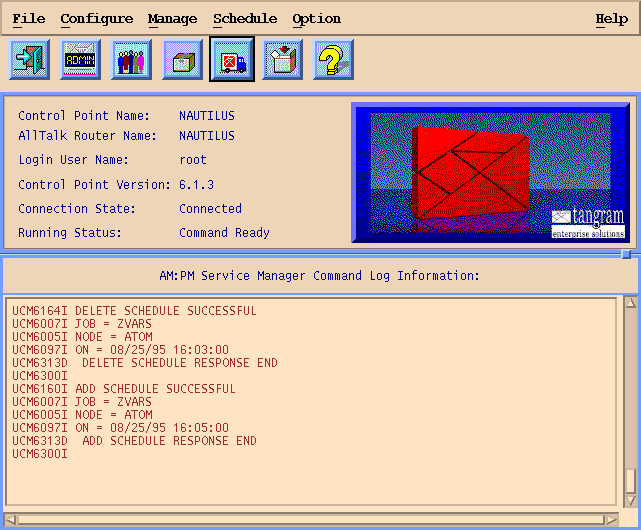Click the box with red arrow icon
This screenshot has width=641, height=530.
pos(282,60)
